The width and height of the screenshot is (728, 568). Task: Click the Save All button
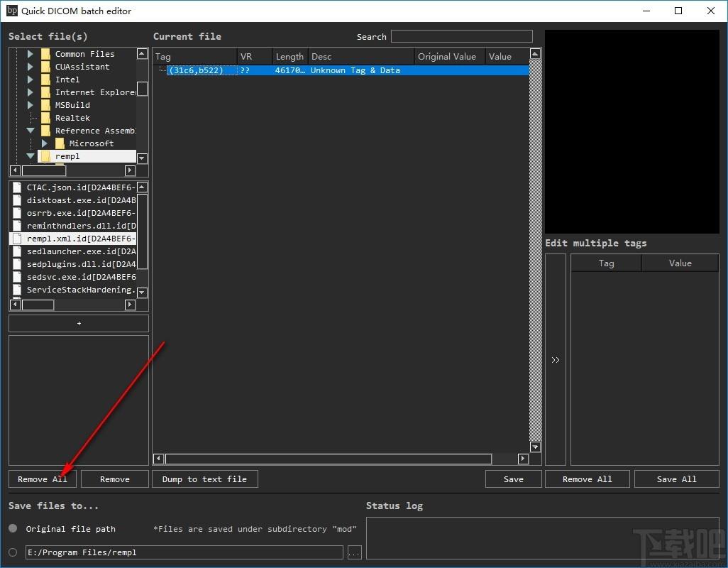click(x=676, y=479)
